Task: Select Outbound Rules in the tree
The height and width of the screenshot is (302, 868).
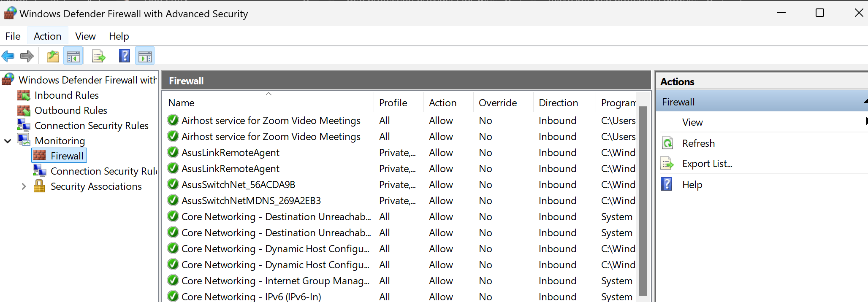Action: point(71,111)
